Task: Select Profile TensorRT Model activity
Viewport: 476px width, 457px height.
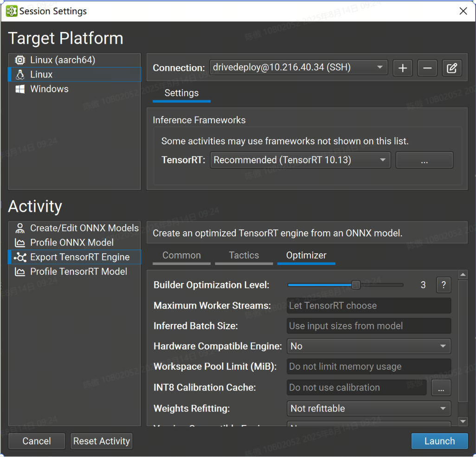Action: [75, 272]
